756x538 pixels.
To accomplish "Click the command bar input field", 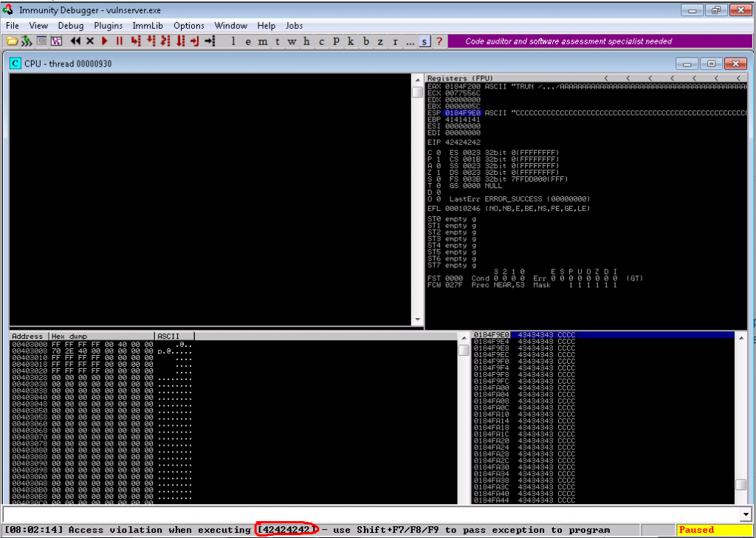I will click(372, 514).
